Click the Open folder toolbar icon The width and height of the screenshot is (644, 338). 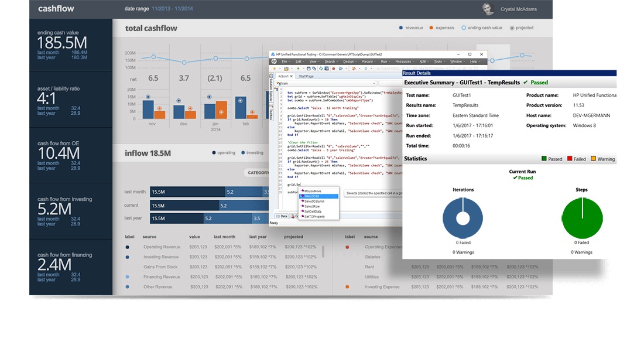coord(286,69)
